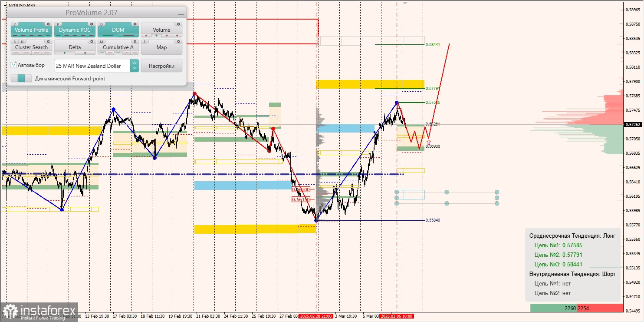Image resolution: width=644 pixels, height=322 pixels.
Task: Click the M hotkey tag on Cumulative Δ
Action: coord(102,42)
